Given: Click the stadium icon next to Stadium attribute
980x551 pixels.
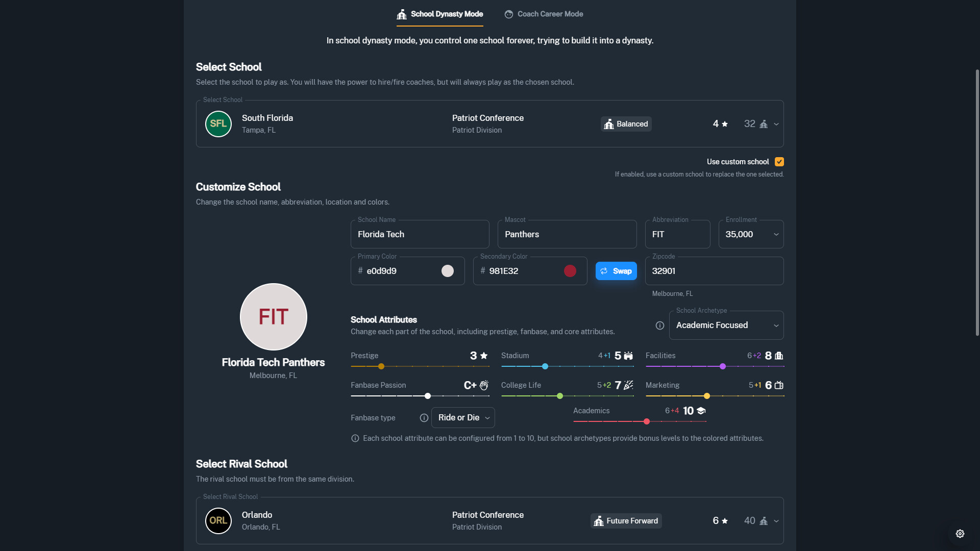Looking at the screenshot, I should coord(628,356).
